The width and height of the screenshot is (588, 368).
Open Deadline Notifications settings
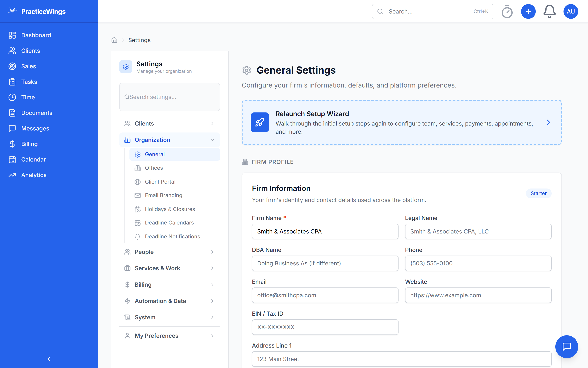tap(175, 237)
